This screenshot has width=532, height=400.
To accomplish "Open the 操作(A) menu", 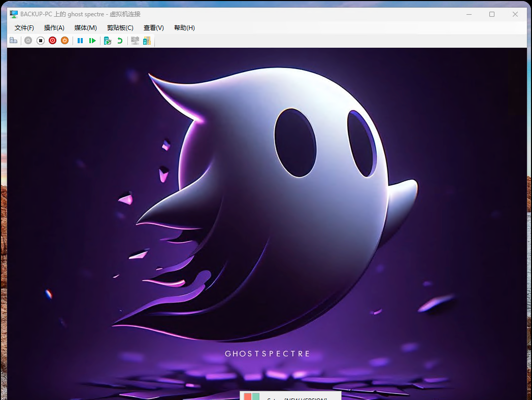I will pos(54,28).
